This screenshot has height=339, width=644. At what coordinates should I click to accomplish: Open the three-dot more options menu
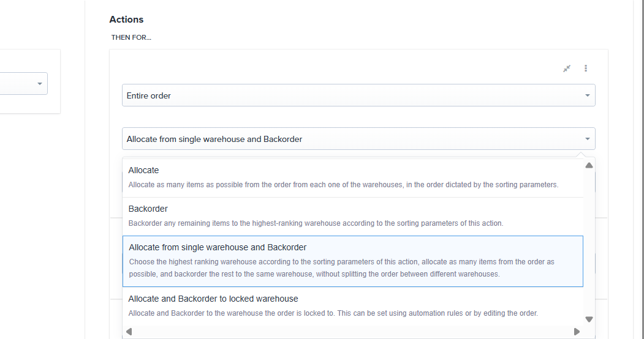click(586, 69)
